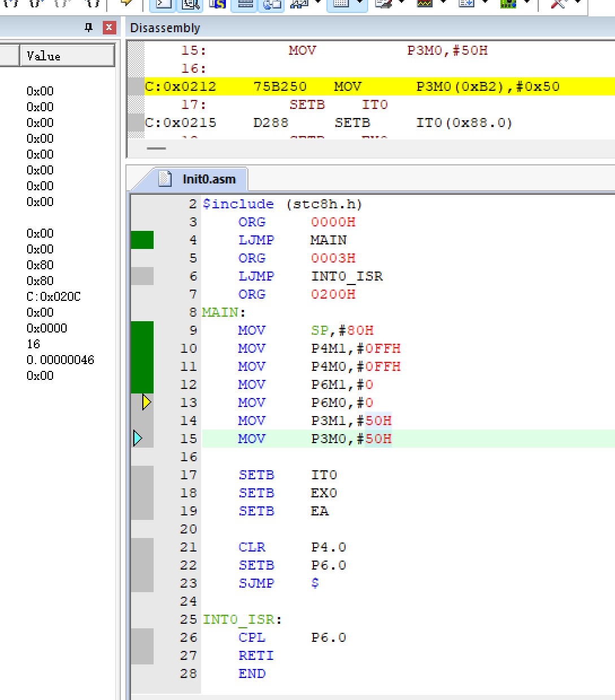This screenshot has height=700, width=615.
Task: Select the sec value 0.00000046
Action: click(x=60, y=360)
